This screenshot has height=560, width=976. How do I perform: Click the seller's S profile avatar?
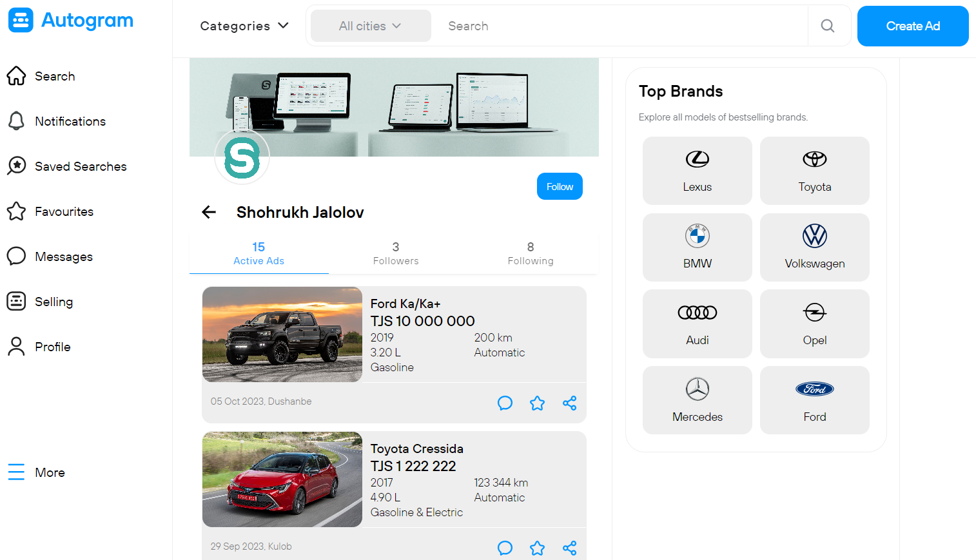click(x=242, y=157)
